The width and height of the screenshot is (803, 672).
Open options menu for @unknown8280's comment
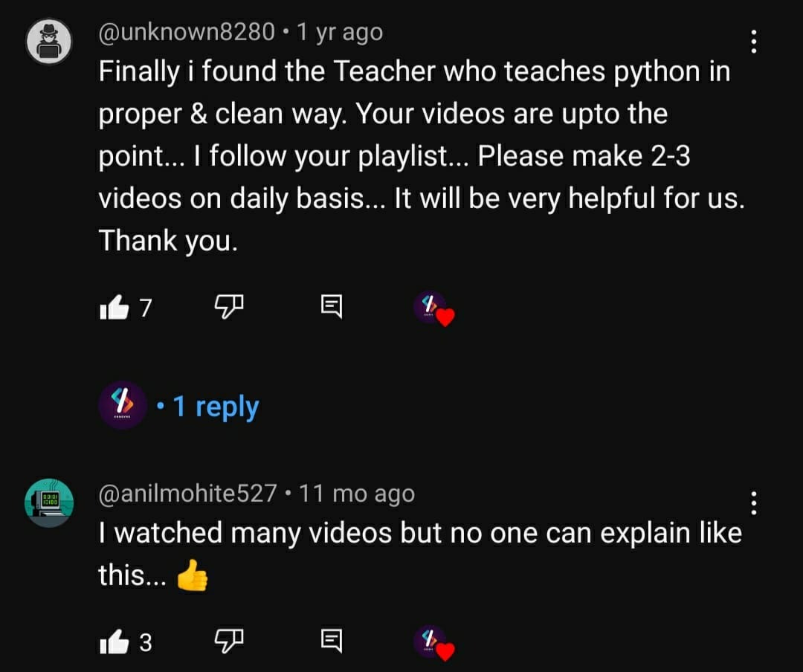[x=753, y=42]
